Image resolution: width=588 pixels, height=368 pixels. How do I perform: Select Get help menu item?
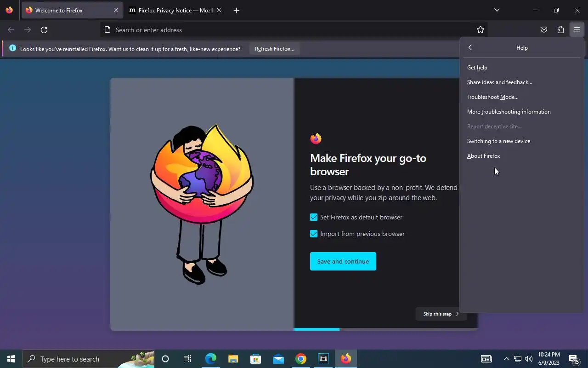pos(521,68)
